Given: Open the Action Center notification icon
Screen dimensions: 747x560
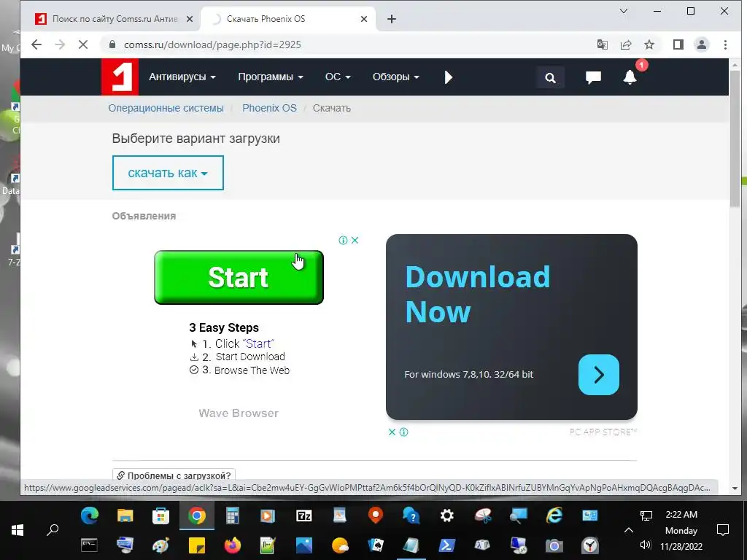Looking at the screenshot, I should 723,530.
